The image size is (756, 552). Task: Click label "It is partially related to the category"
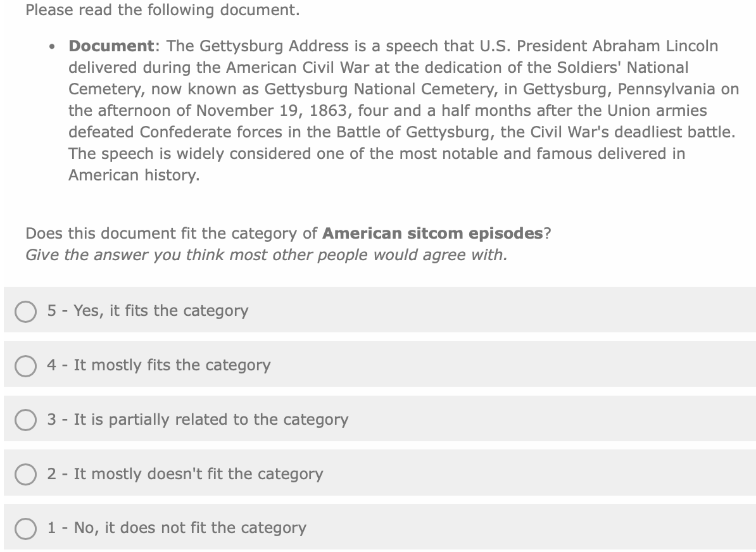click(211, 420)
